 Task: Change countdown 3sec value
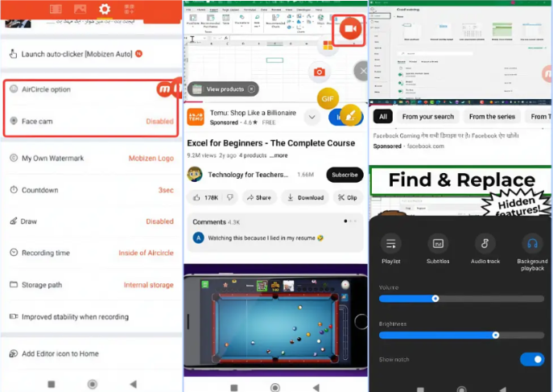coord(166,190)
